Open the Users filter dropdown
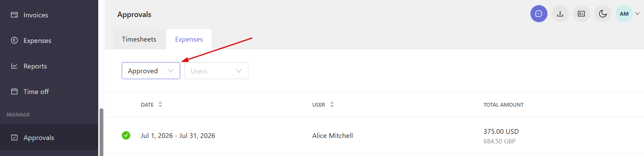644x156 pixels. pyautogui.click(x=216, y=71)
